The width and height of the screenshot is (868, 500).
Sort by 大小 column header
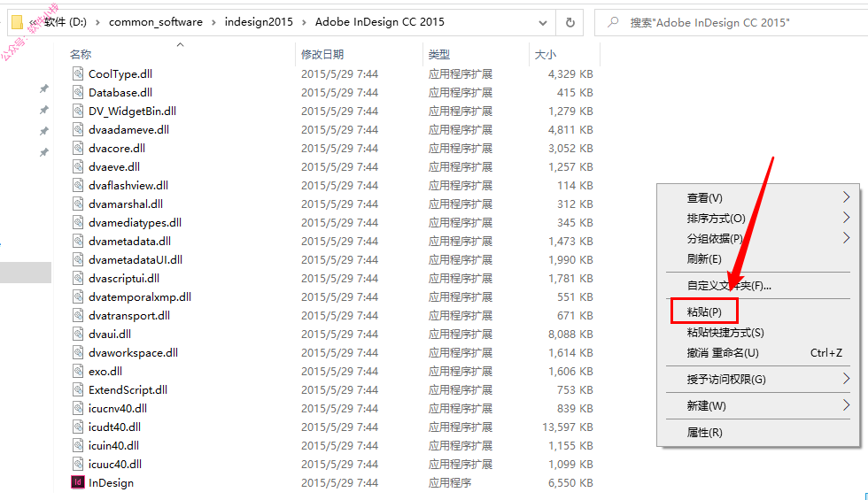click(546, 54)
